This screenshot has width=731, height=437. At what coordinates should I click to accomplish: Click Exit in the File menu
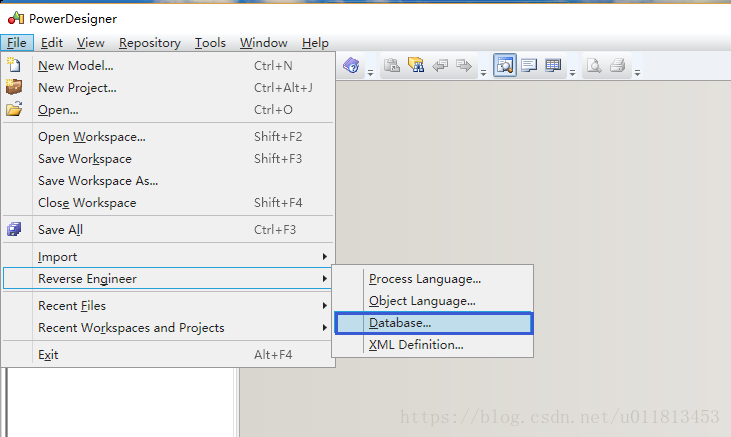[168, 354]
